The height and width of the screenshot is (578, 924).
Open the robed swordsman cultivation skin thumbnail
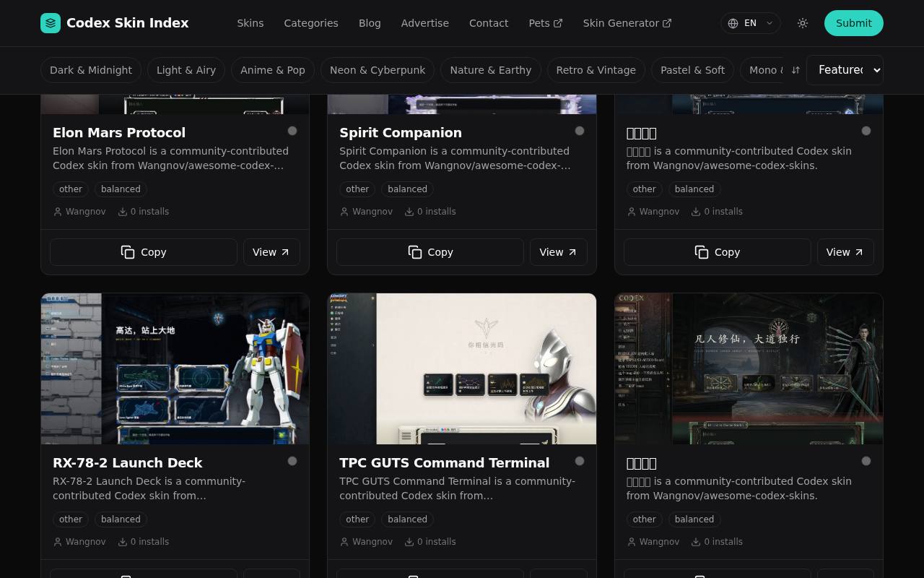749,368
